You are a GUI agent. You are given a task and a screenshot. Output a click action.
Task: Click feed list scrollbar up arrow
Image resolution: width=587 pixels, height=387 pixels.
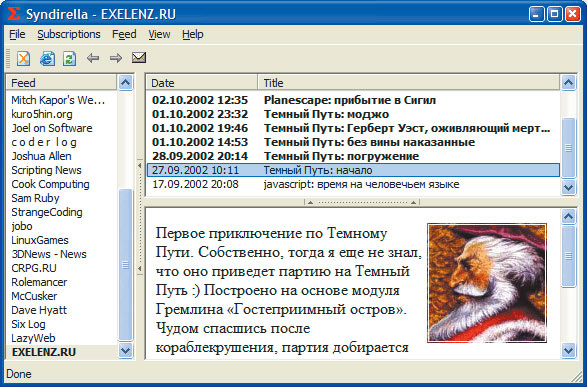(x=125, y=83)
